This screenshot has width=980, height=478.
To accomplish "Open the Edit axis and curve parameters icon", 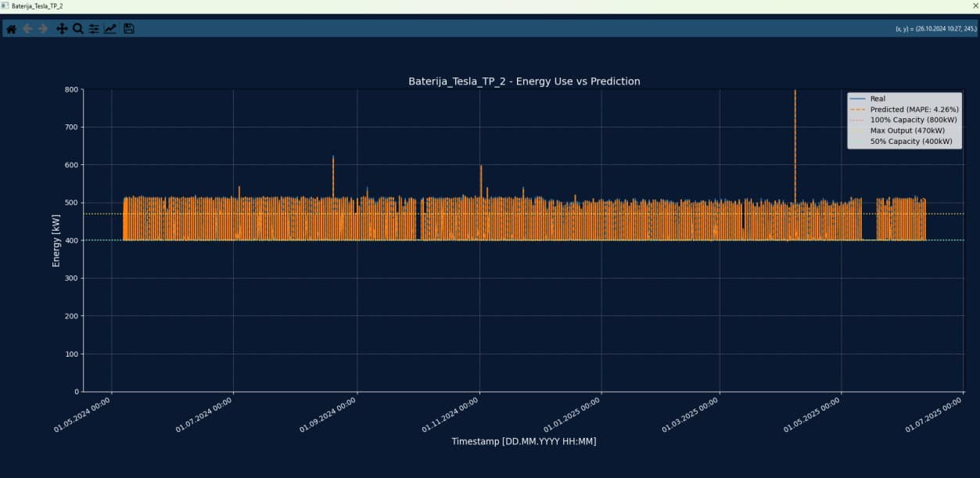I will point(110,29).
